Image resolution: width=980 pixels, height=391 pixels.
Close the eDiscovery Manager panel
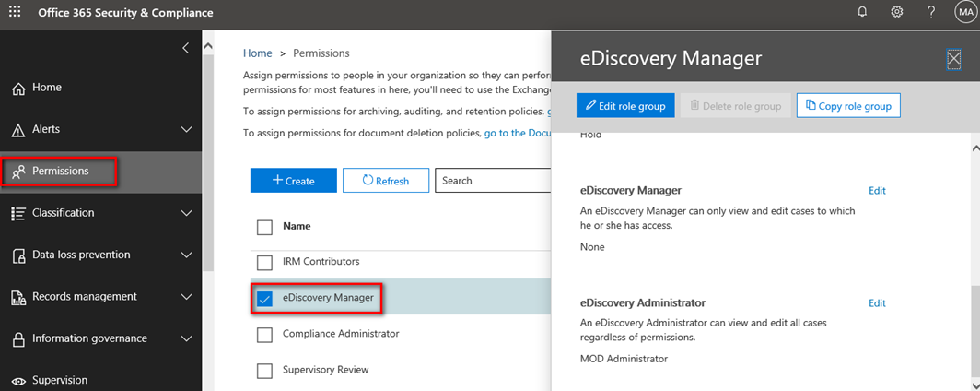953,59
